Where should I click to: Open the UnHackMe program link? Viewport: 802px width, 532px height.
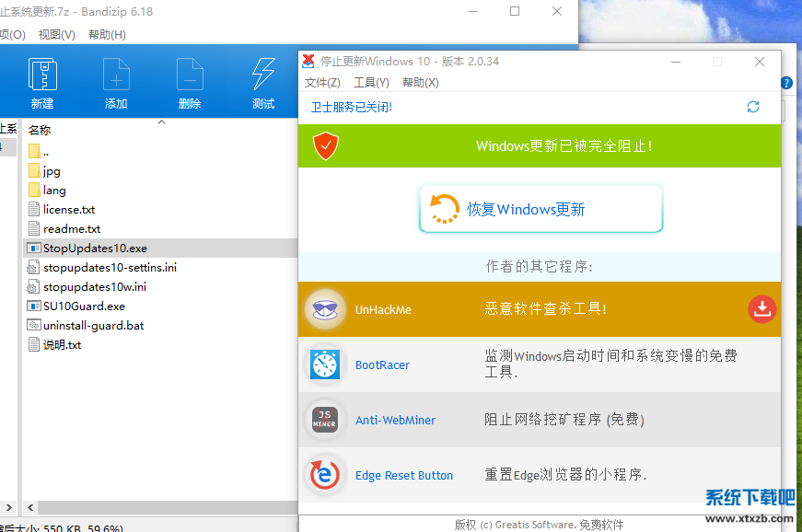click(383, 310)
